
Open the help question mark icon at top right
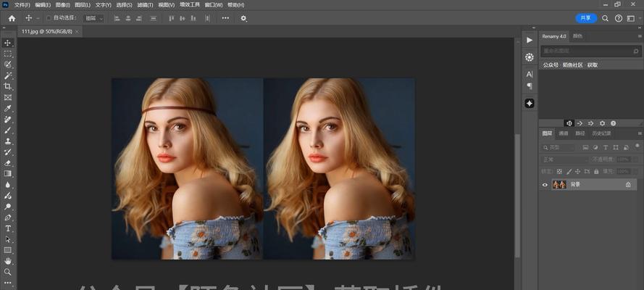618,18
